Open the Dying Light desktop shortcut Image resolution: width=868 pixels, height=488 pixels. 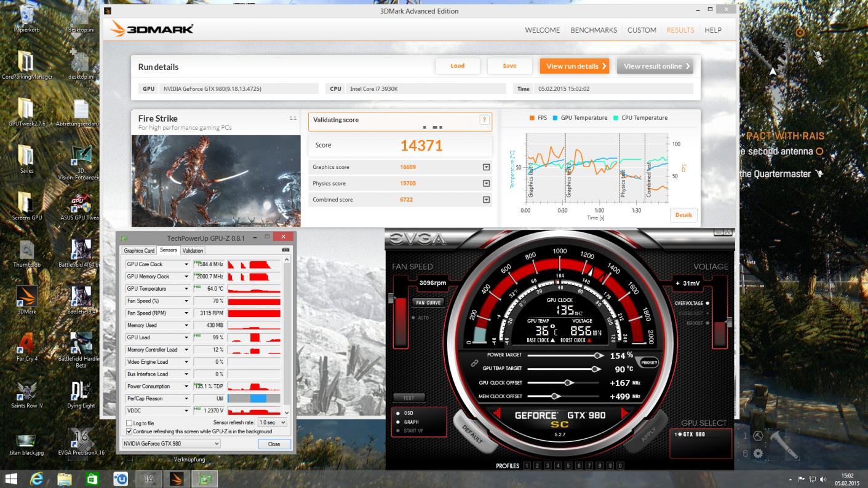pyautogui.click(x=81, y=395)
